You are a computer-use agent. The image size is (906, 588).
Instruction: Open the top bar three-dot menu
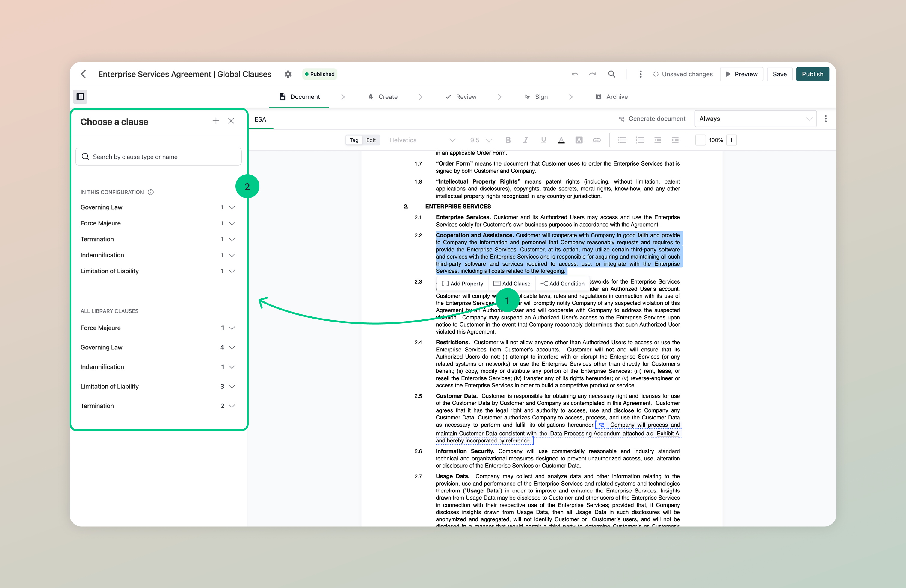tap(641, 74)
